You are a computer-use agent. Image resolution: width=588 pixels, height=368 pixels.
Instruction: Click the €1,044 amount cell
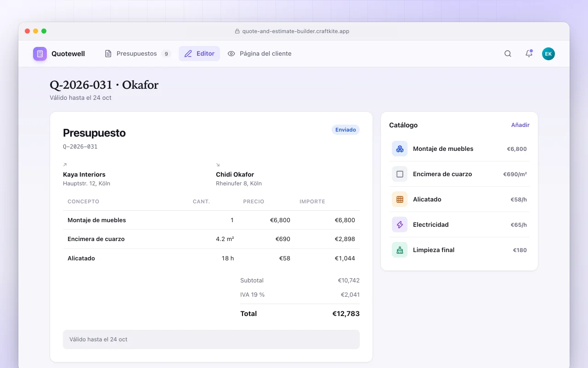click(345, 259)
